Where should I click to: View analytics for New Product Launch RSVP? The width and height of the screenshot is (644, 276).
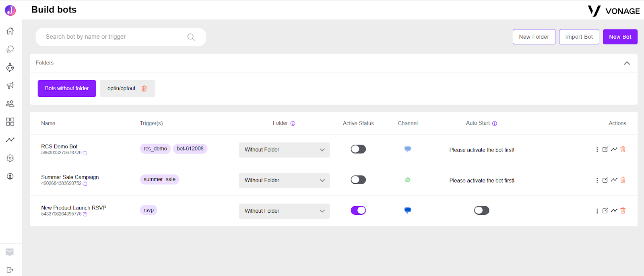pyautogui.click(x=614, y=210)
